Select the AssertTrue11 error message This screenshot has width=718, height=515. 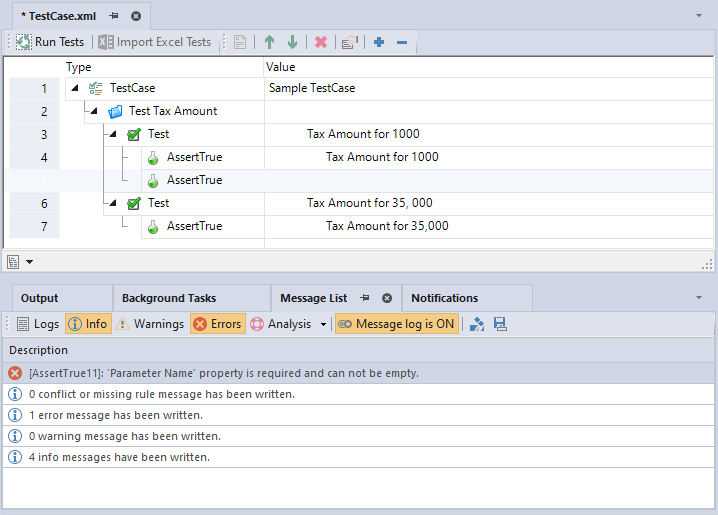click(x=359, y=373)
